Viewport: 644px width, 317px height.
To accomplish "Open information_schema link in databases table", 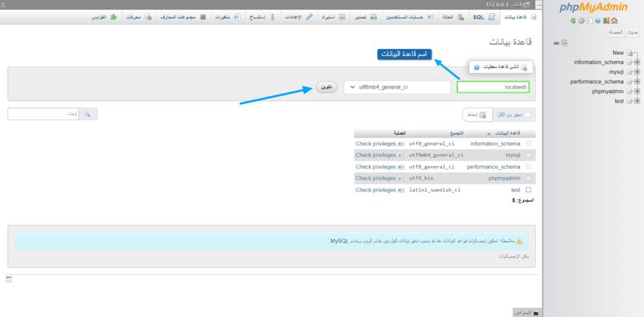I will pyautogui.click(x=496, y=143).
